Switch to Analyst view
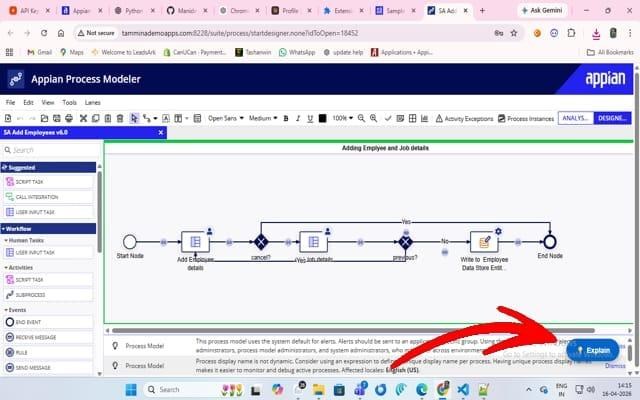Viewport: 640px width, 400px height. pos(576,118)
